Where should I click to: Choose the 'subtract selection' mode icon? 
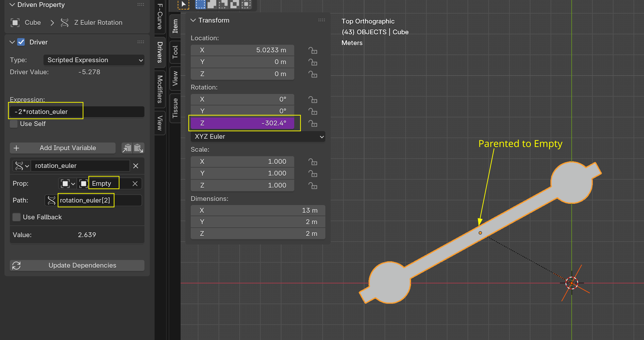tap(223, 4)
